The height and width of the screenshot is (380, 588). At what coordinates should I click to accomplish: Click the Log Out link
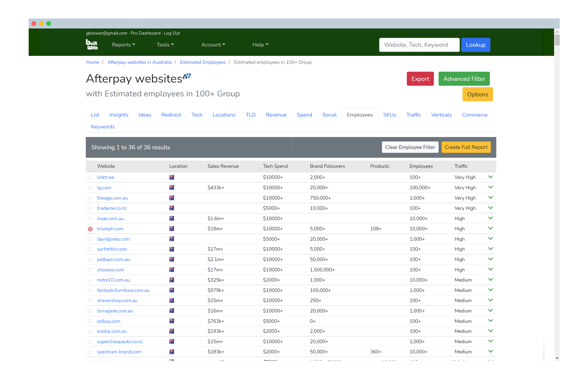[172, 33]
